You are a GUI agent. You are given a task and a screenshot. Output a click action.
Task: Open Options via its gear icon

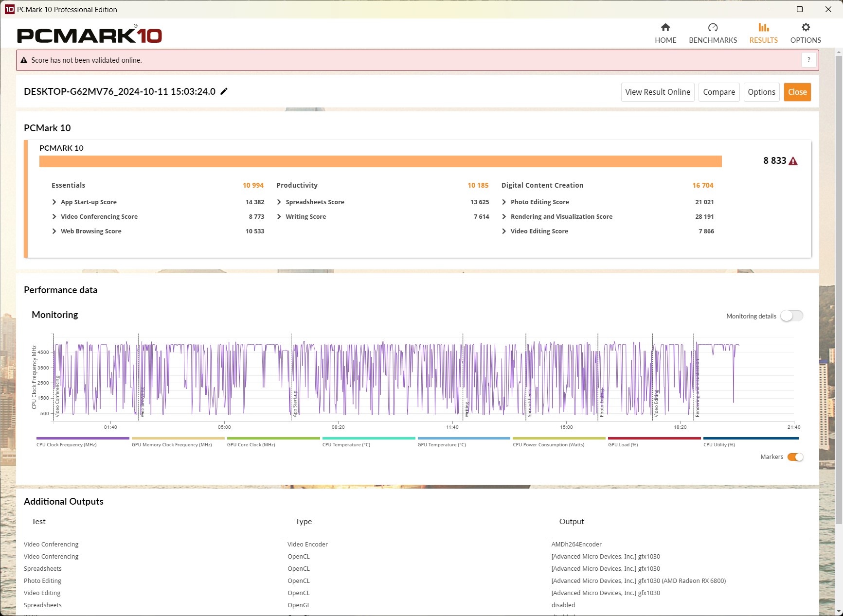pyautogui.click(x=806, y=27)
